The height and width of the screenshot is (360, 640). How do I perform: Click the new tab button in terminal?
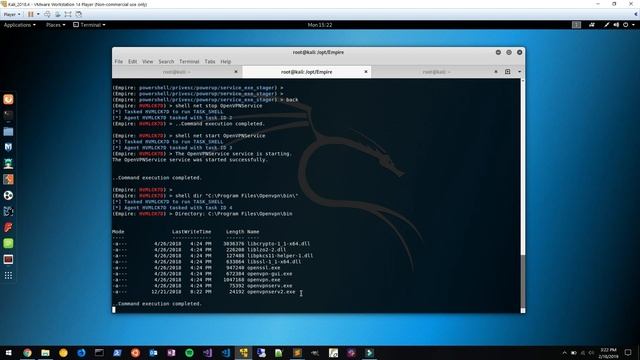508,72
